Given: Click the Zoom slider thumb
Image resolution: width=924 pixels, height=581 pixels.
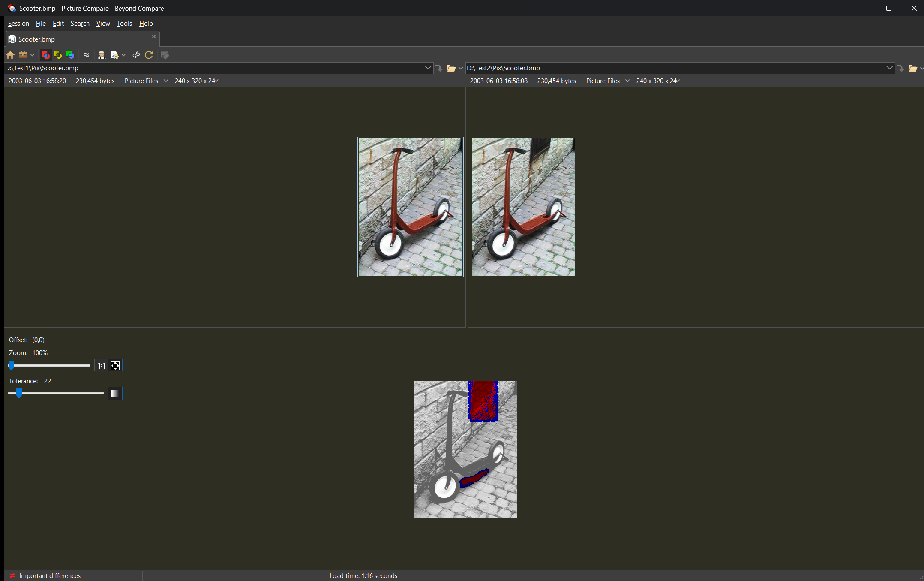Looking at the screenshot, I should pos(12,365).
